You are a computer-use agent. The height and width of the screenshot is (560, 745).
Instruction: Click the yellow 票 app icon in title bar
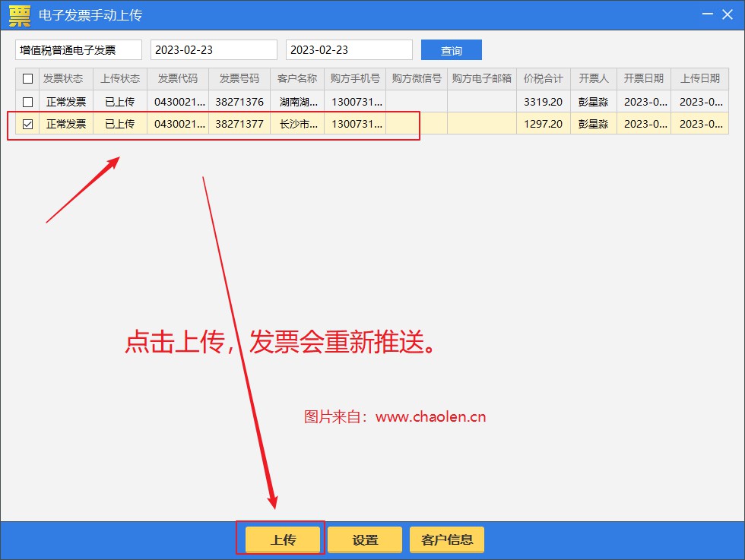pos(20,15)
